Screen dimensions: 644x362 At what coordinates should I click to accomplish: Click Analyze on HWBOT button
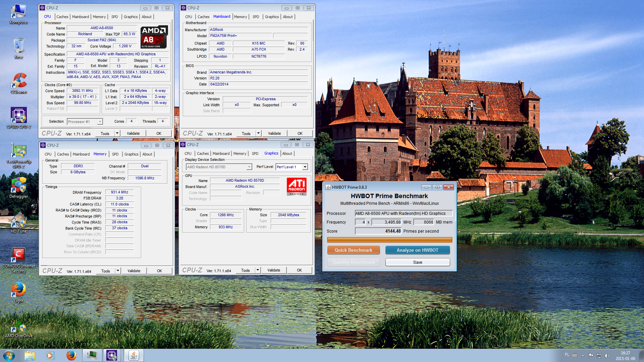[418, 250]
